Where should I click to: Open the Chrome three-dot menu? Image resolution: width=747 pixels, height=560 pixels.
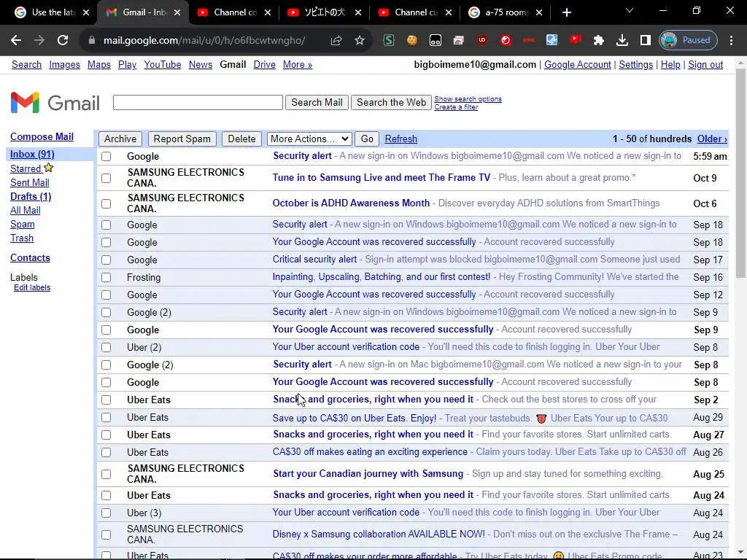click(731, 41)
